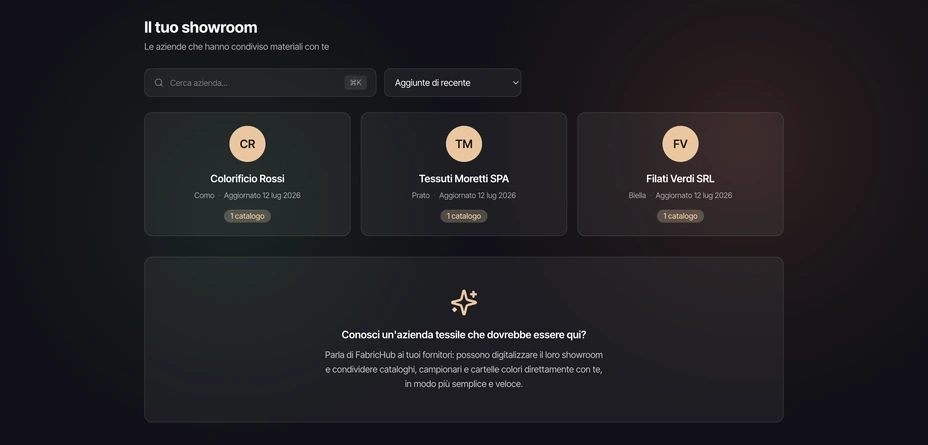Click the 1 catalogo badge for Filati Verdi
The image size is (928, 445).
point(681,216)
